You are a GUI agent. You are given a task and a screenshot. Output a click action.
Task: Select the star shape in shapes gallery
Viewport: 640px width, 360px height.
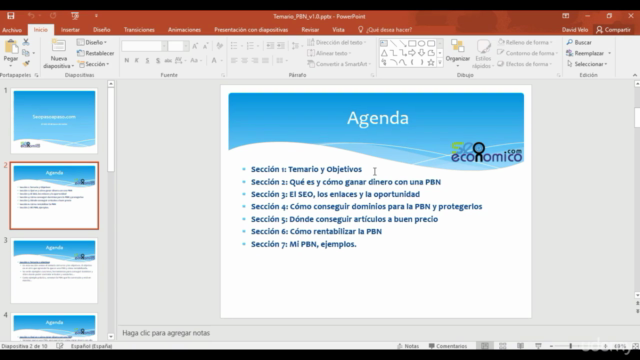click(x=431, y=62)
